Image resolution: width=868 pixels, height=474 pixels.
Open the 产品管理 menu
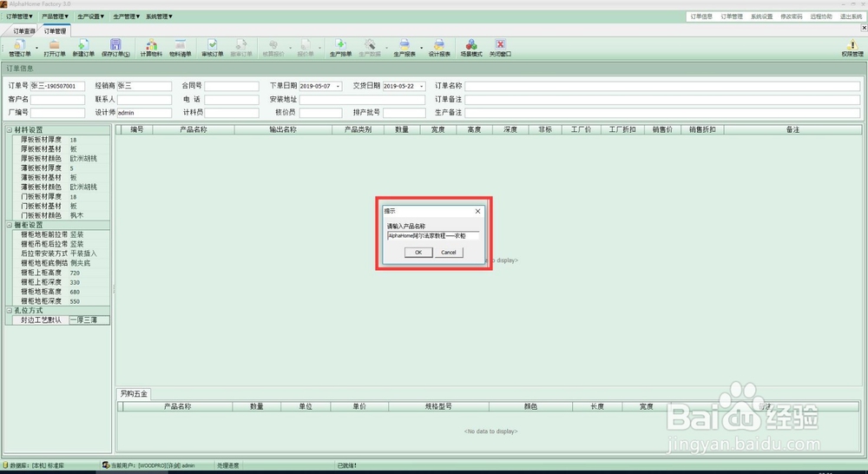point(56,16)
